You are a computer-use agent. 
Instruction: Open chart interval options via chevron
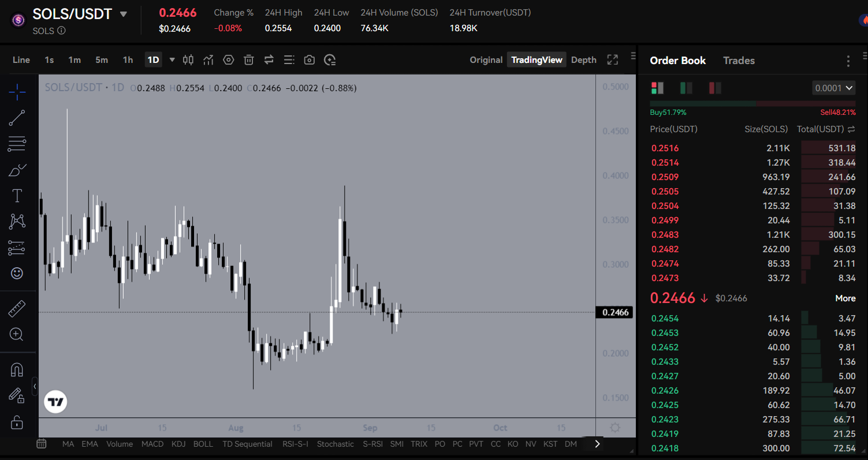point(171,59)
